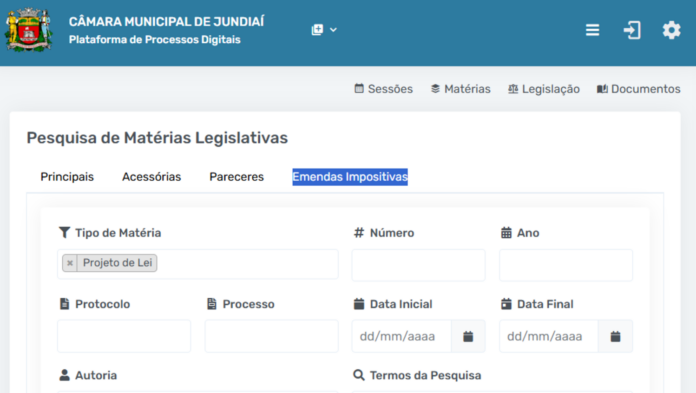Open the Data Final calendar picker
This screenshot has height=393, width=696.
(615, 336)
